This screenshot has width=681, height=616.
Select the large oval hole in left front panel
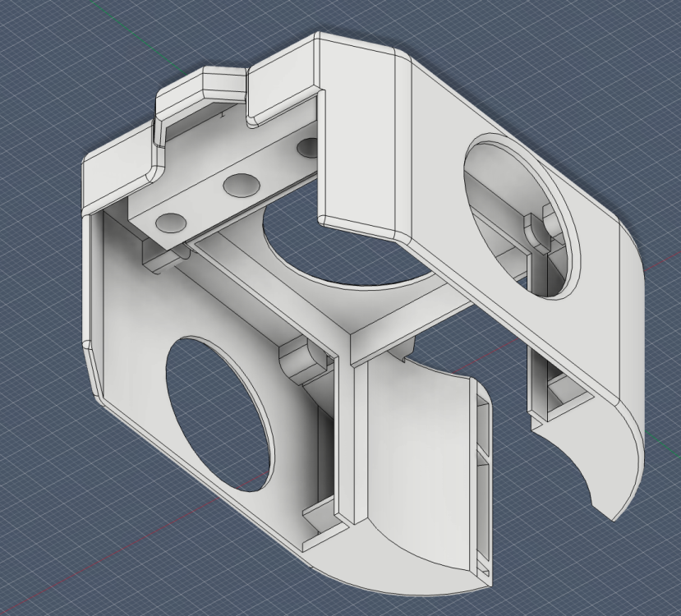[220, 413]
